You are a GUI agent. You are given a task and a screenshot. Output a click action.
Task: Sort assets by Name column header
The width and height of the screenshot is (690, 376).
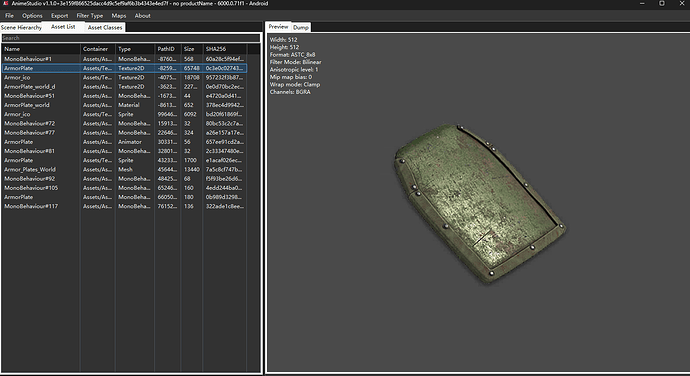coord(41,49)
